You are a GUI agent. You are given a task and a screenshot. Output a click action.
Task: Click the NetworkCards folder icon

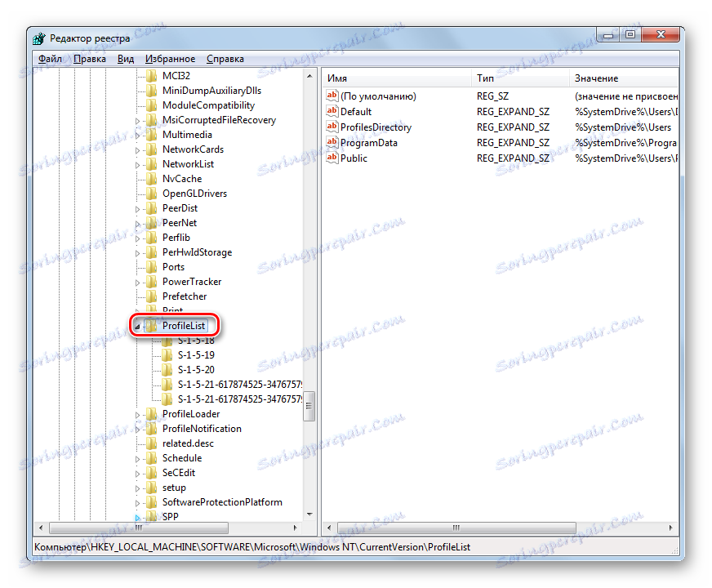coord(152,149)
